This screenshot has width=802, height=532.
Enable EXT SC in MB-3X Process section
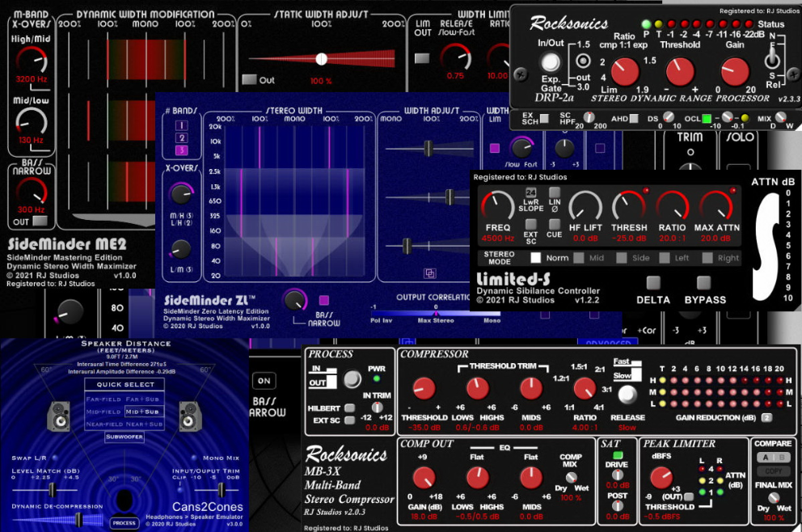tap(350, 420)
